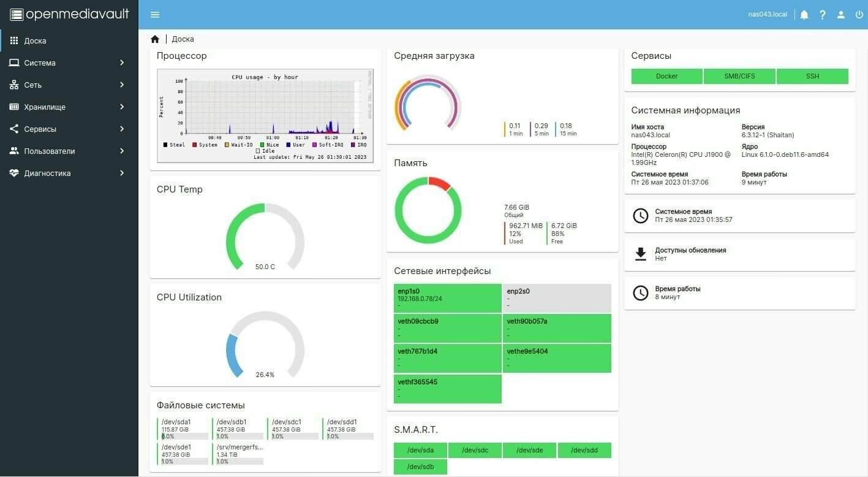The width and height of the screenshot is (868, 477).
Task: Expand the Пользователи chevron
Action: pos(122,151)
